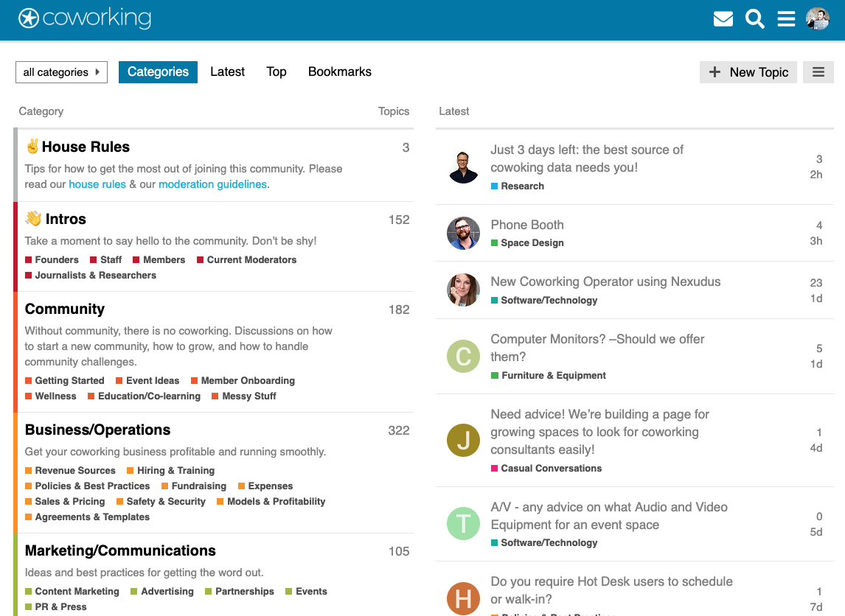Viewport: 845px width, 616px height.
Task: Follow the house rules link
Action: 97,184
